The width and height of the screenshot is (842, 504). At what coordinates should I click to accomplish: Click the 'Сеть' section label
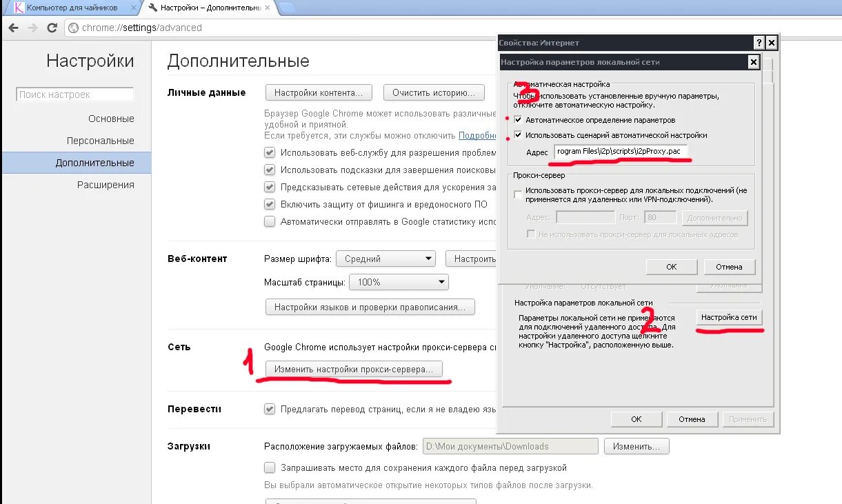[x=179, y=347]
